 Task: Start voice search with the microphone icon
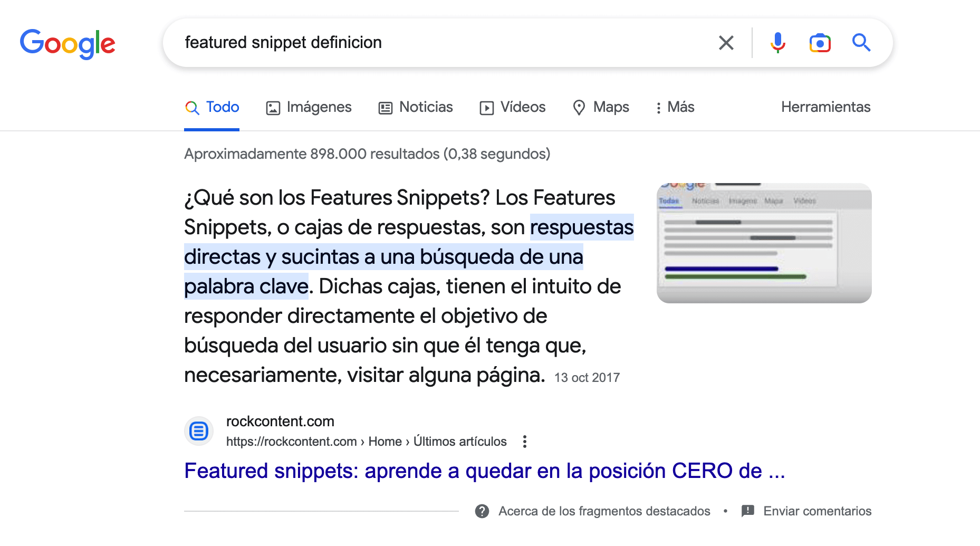[777, 43]
